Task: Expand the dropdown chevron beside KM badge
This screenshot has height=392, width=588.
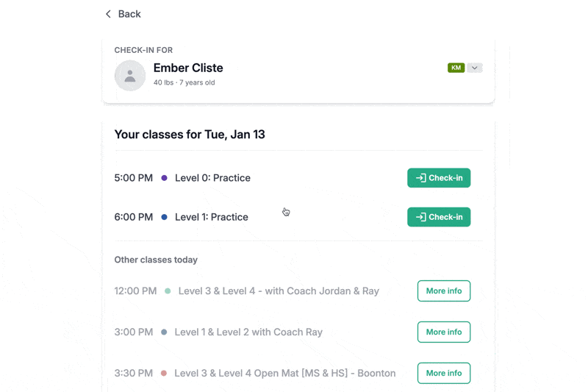Action: coord(475,68)
